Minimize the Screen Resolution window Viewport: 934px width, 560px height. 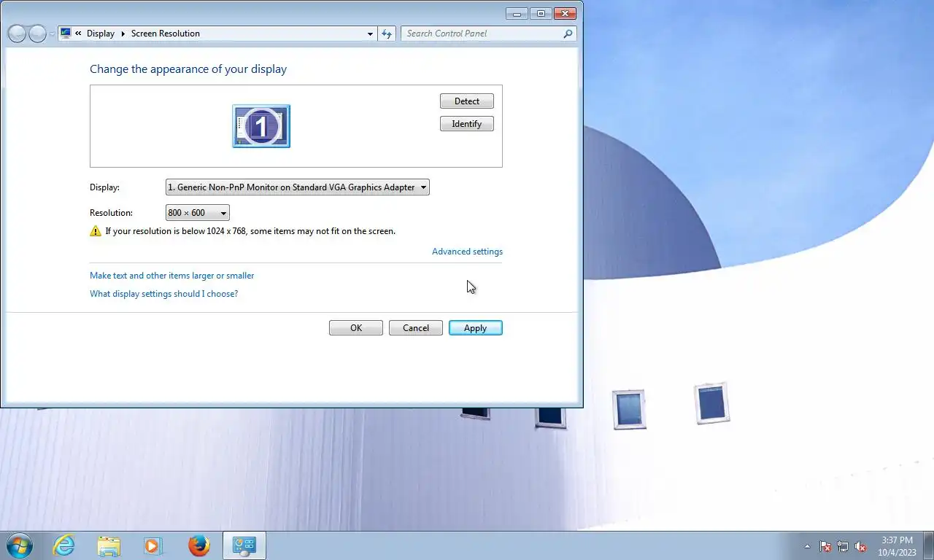click(517, 13)
